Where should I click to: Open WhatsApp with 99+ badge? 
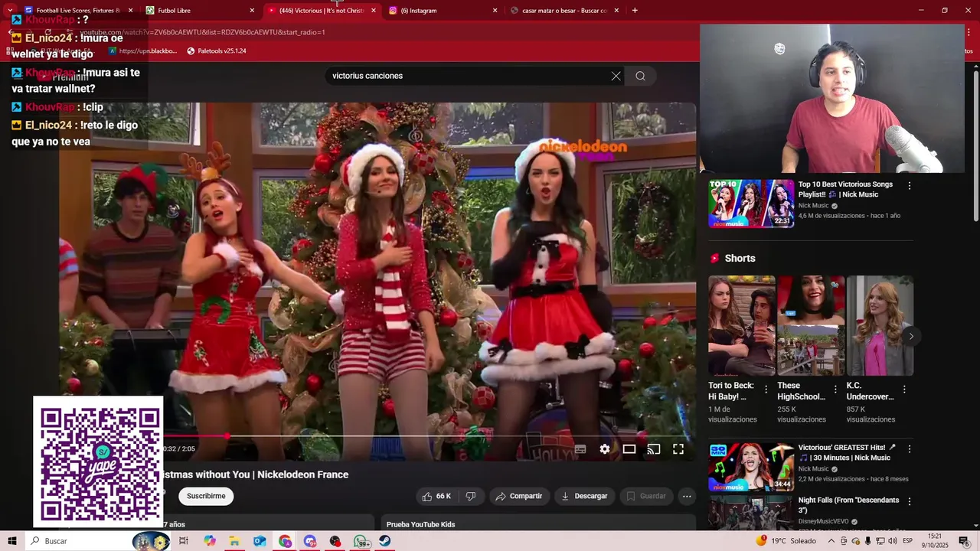coord(361,541)
